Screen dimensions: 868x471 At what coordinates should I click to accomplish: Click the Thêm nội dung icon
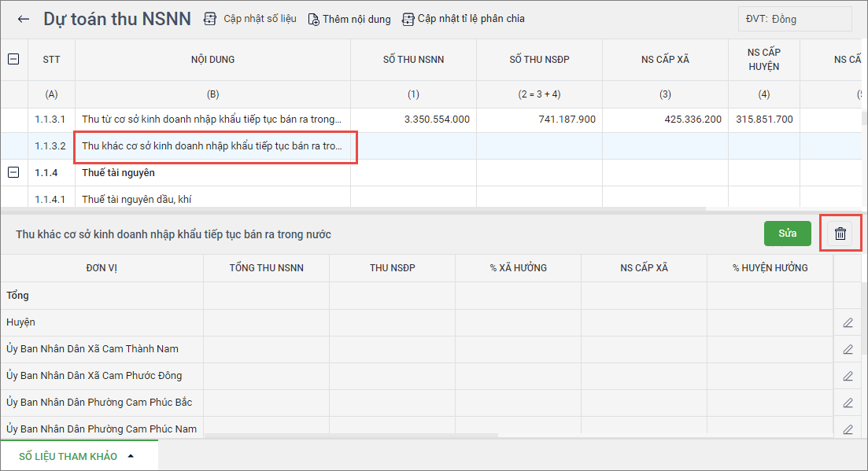313,19
